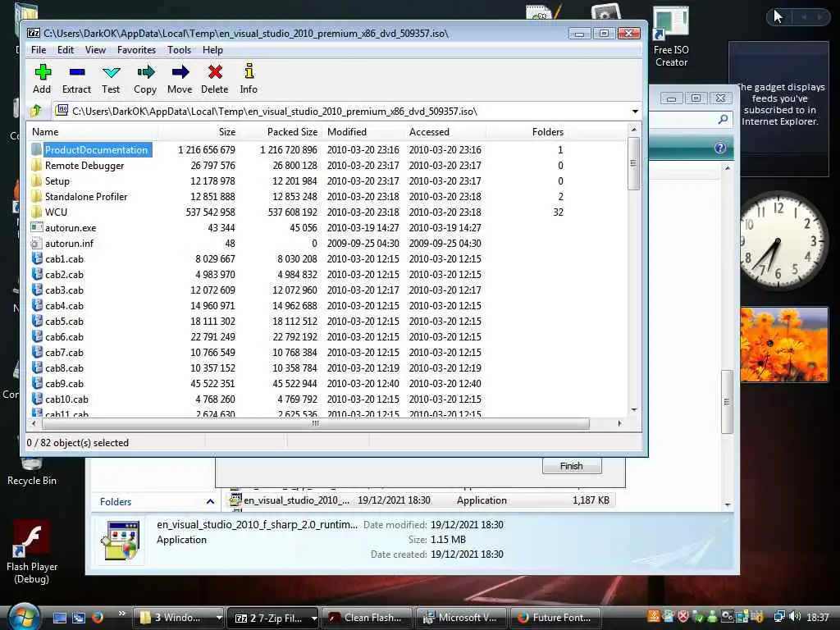Screen dimensions: 840x630
Task: Open the Edit menu
Action: click(x=66, y=50)
